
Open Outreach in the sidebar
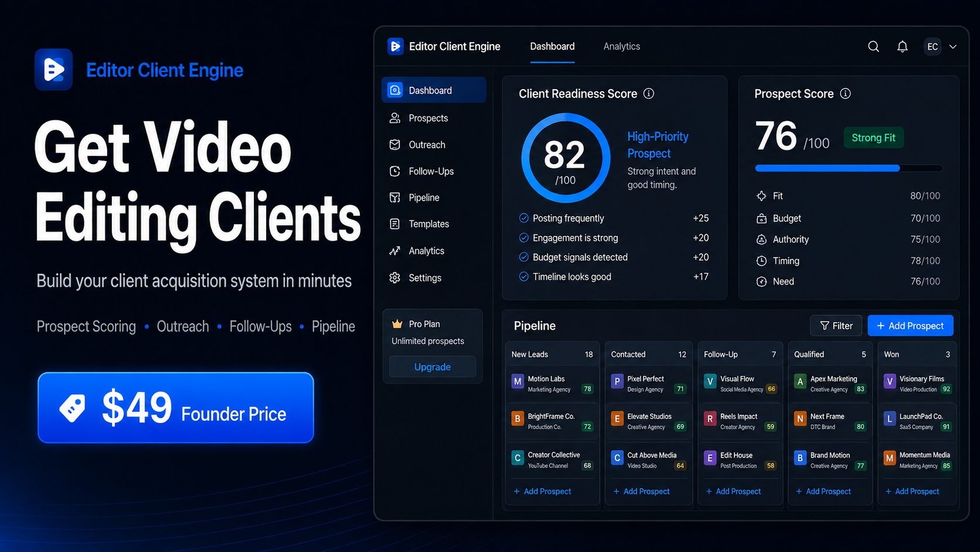pyautogui.click(x=434, y=145)
